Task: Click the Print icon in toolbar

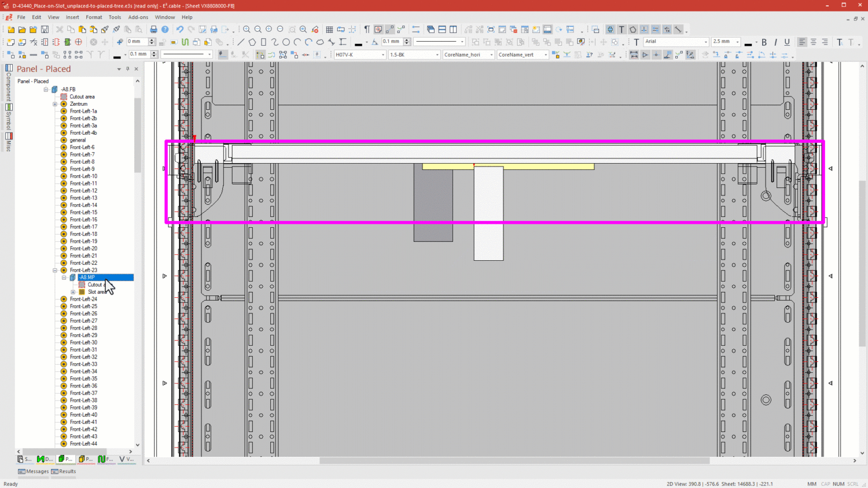Action: coord(153,29)
